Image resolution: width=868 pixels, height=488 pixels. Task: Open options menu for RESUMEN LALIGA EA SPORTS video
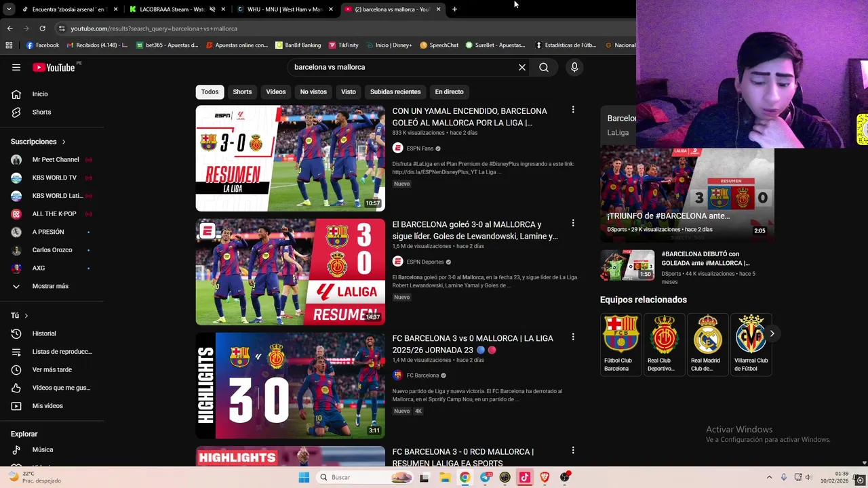tap(573, 450)
